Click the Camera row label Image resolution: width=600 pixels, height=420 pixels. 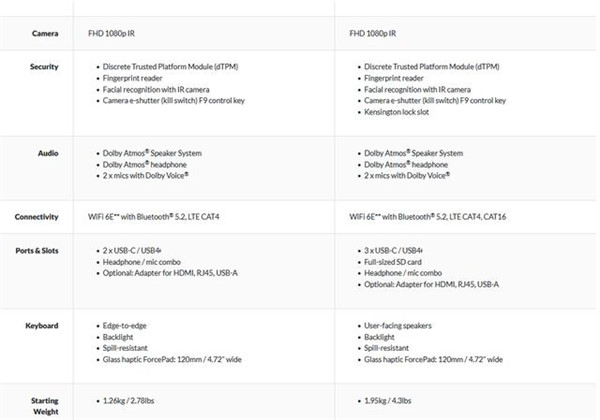(43, 34)
